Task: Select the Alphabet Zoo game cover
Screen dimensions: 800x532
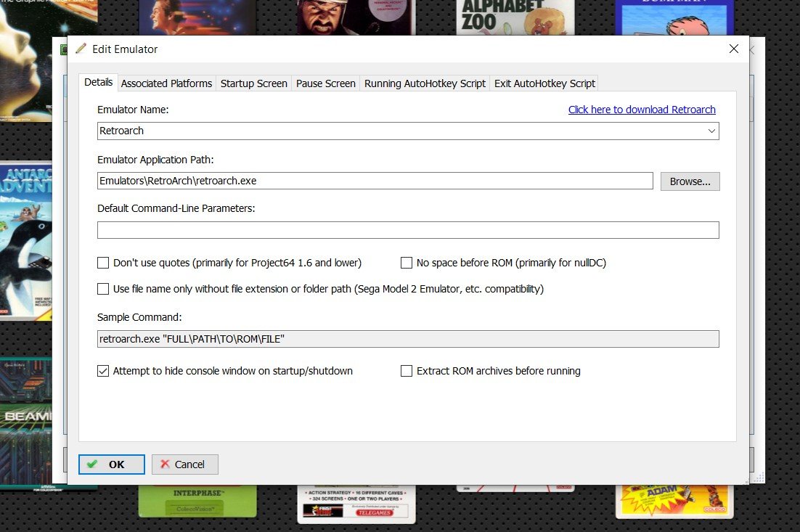Action: tap(515, 17)
